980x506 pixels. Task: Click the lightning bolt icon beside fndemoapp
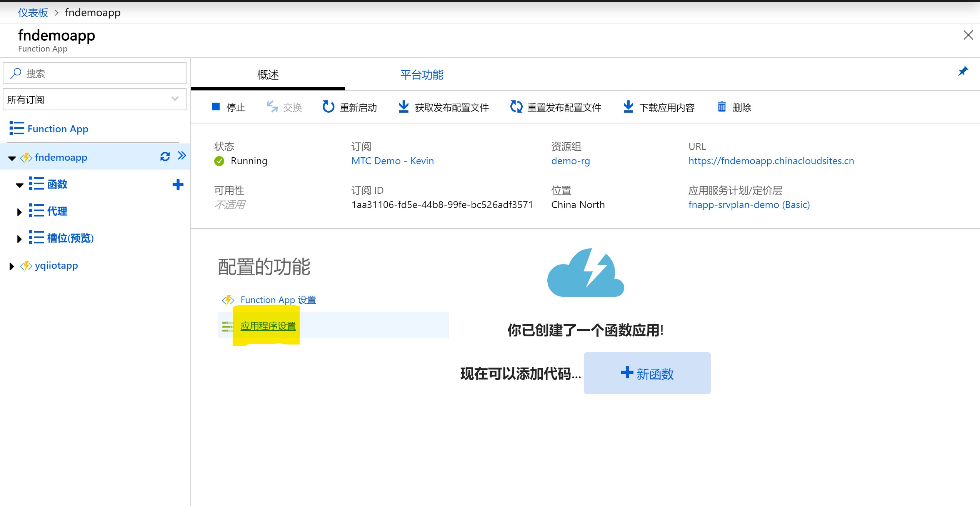point(26,158)
